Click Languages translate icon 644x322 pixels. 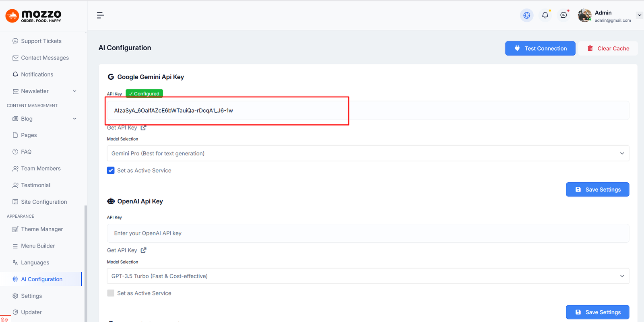[x=15, y=262]
